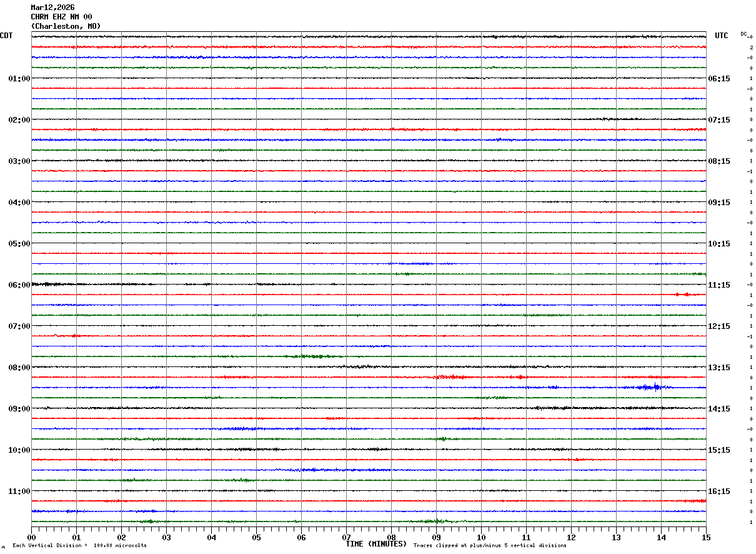Click minute 05 on the bottom axis
Image resolution: width=756 pixels, height=554 pixels.
point(256,537)
